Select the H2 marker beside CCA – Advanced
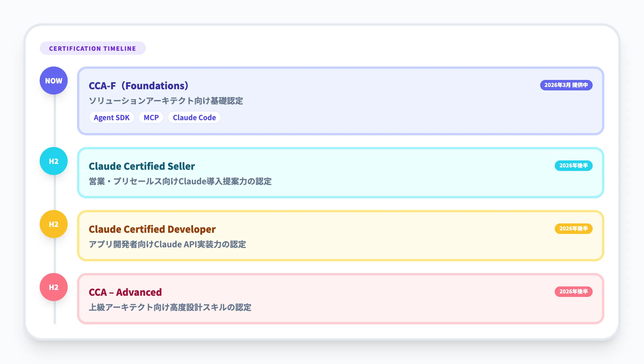The image size is (644, 364). 54,287
